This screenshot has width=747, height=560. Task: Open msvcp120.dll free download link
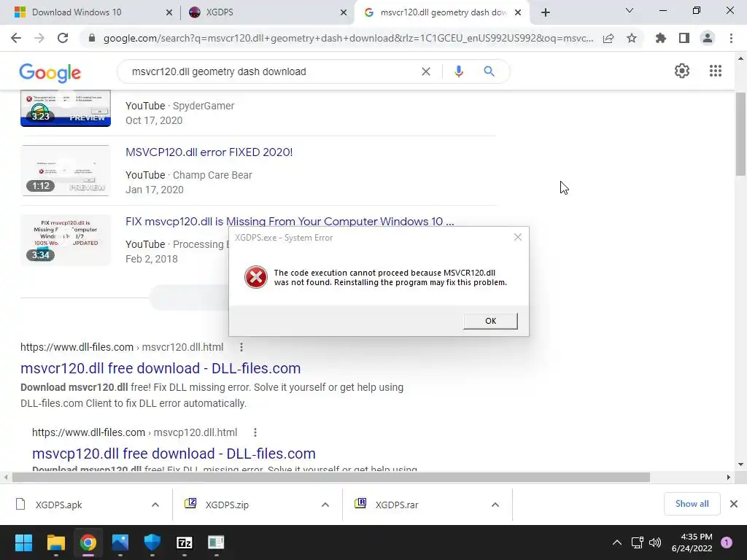coord(174,454)
